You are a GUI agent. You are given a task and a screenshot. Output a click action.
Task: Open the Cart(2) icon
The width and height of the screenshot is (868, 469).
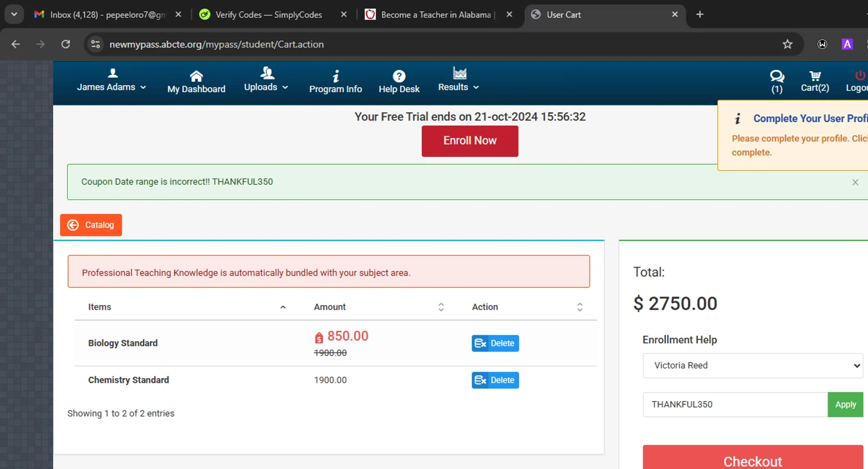[x=815, y=82]
